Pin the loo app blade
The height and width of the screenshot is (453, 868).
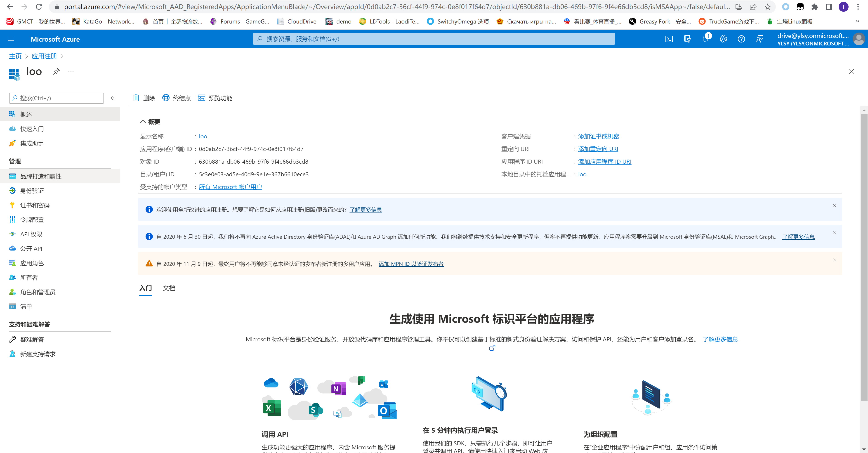(56, 71)
